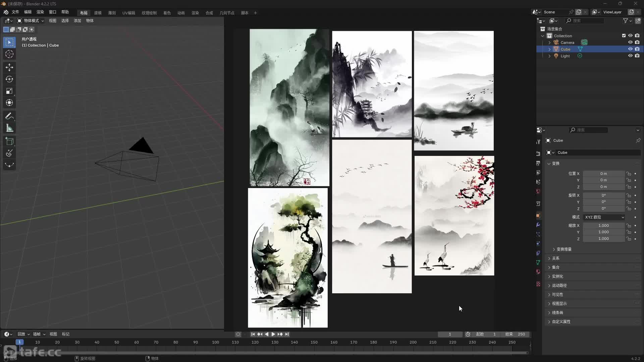Select the Add Cube tool

9,141
